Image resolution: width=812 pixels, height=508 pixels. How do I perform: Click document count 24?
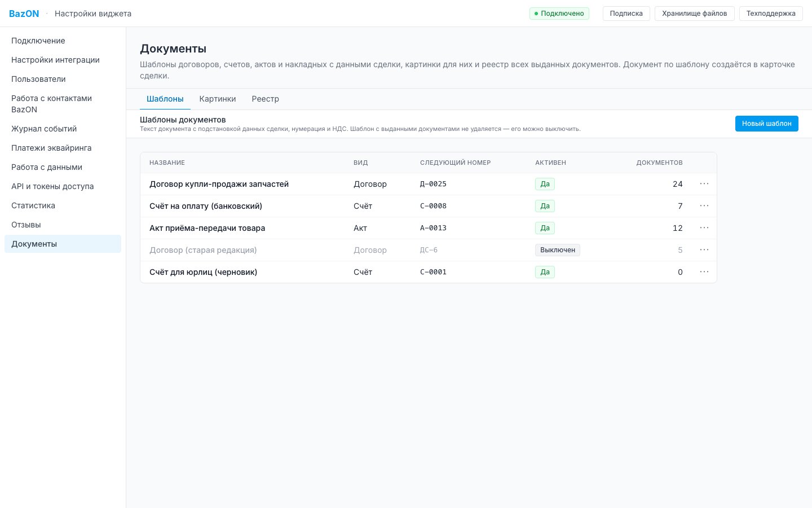click(678, 184)
